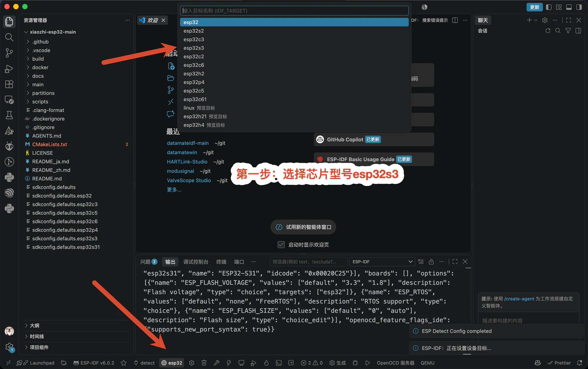Open the Search view in activity bar
This screenshot has height=369, width=588.
tap(9, 37)
